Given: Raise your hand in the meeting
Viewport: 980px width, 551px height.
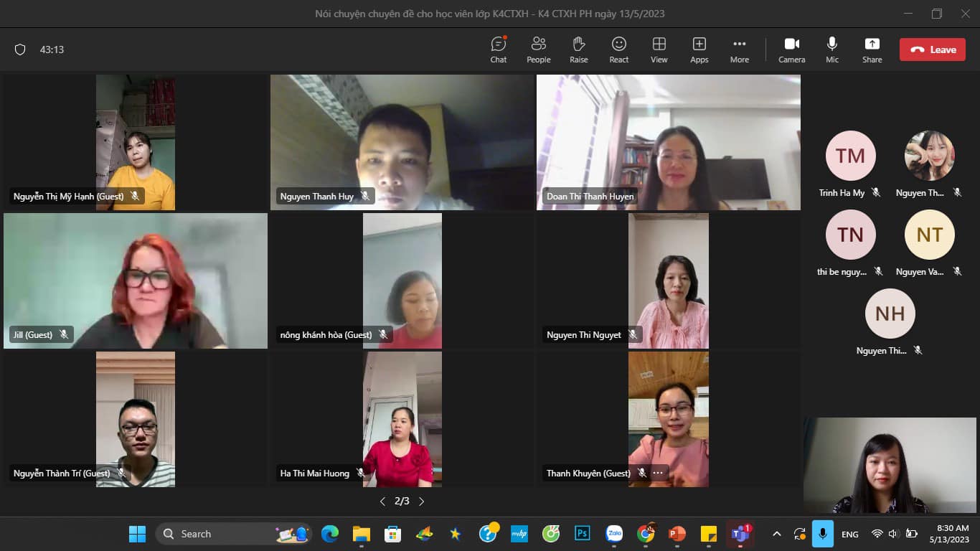Looking at the screenshot, I should point(578,50).
